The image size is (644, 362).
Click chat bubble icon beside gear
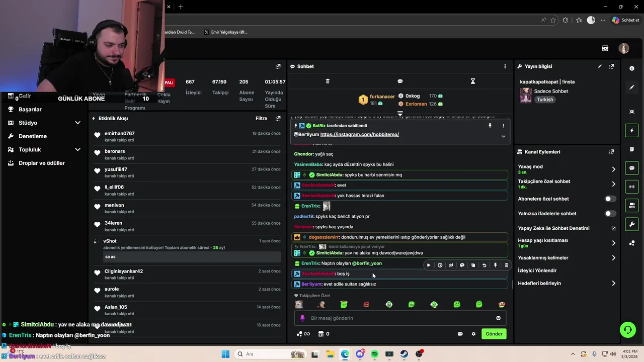(460, 334)
